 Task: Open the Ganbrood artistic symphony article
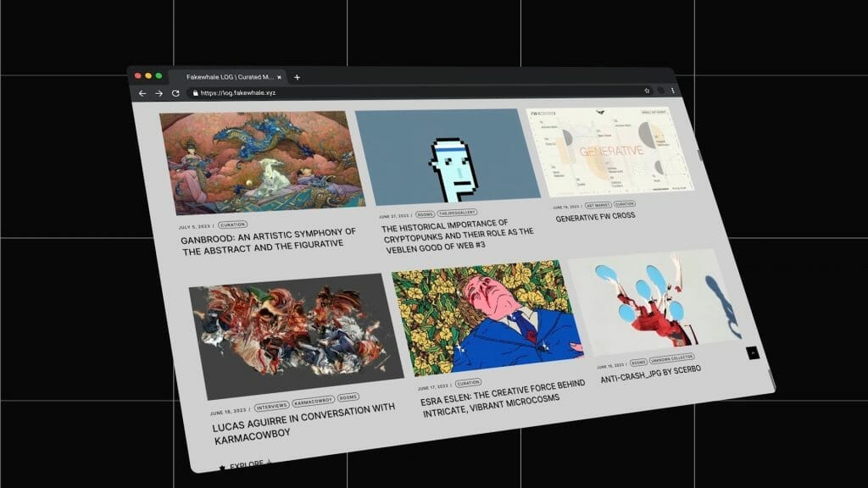(267, 237)
